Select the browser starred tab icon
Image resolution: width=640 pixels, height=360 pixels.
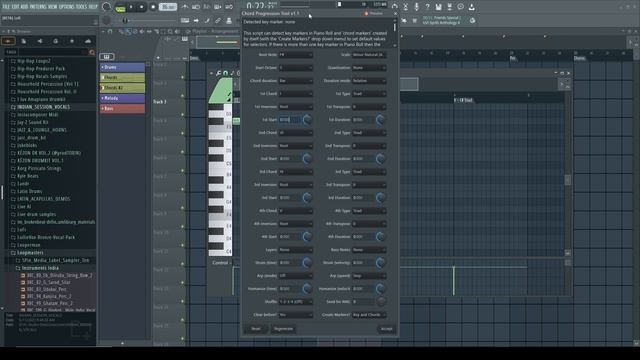point(72,41)
